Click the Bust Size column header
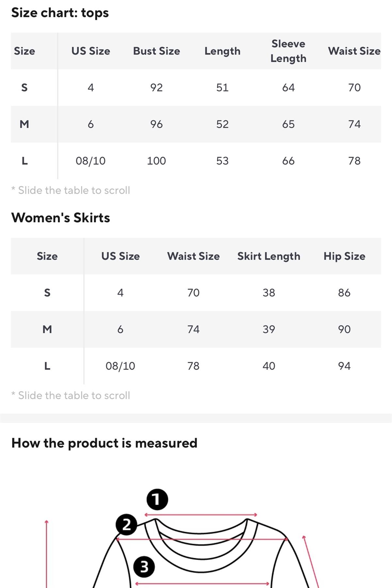Image resolution: width=392 pixels, height=588 pixels. [156, 51]
